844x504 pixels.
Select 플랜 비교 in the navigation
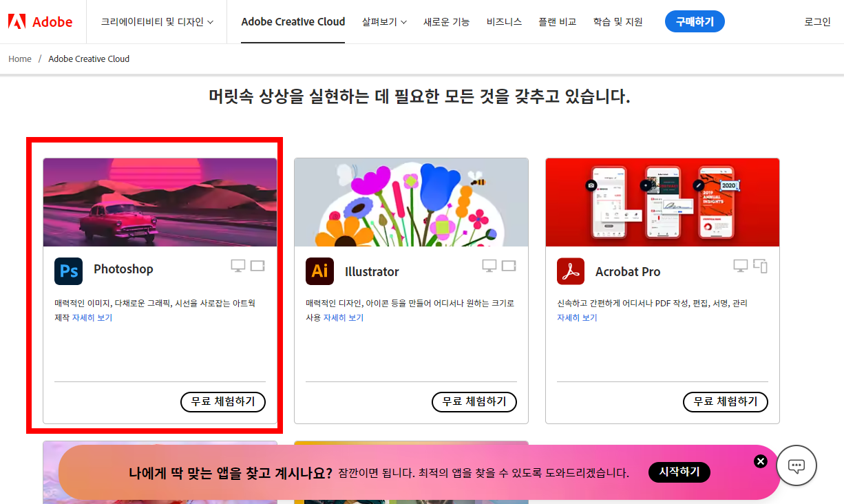[557, 21]
